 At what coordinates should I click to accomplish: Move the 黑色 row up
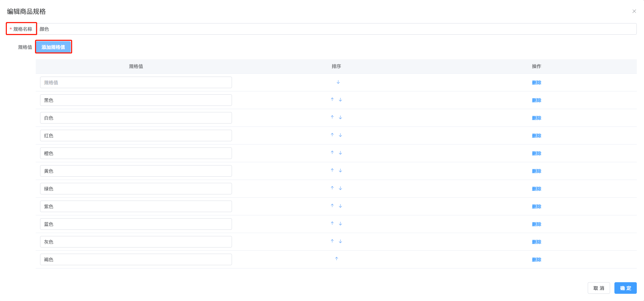[x=332, y=99]
